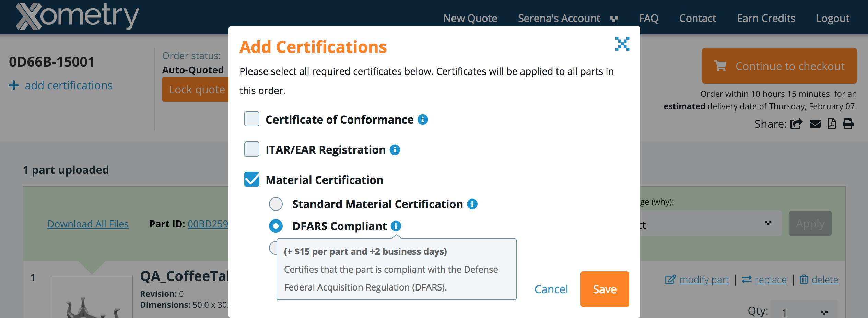The width and height of the screenshot is (868, 318).
Task: Open the Contact page
Action: point(697,18)
